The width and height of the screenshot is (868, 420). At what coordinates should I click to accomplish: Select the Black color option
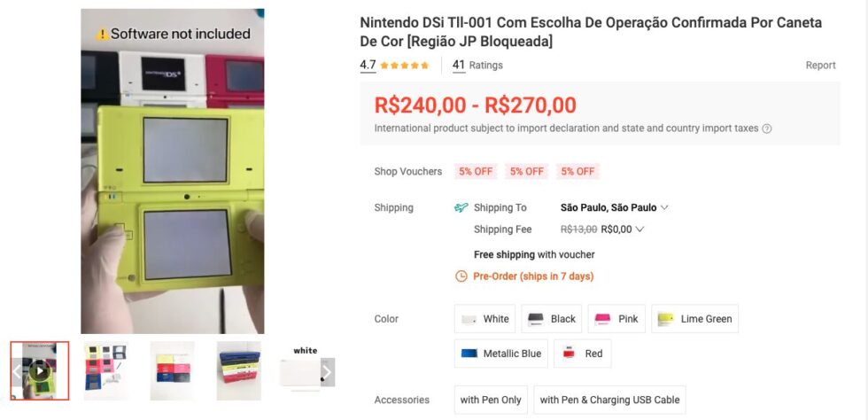tap(551, 319)
